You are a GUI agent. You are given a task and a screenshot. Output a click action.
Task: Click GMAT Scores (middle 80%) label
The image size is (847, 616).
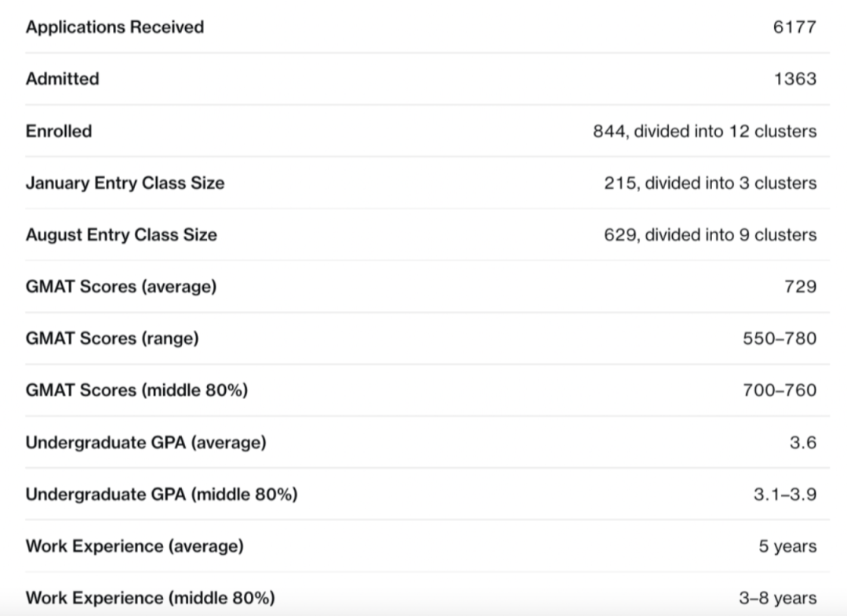coord(136,390)
